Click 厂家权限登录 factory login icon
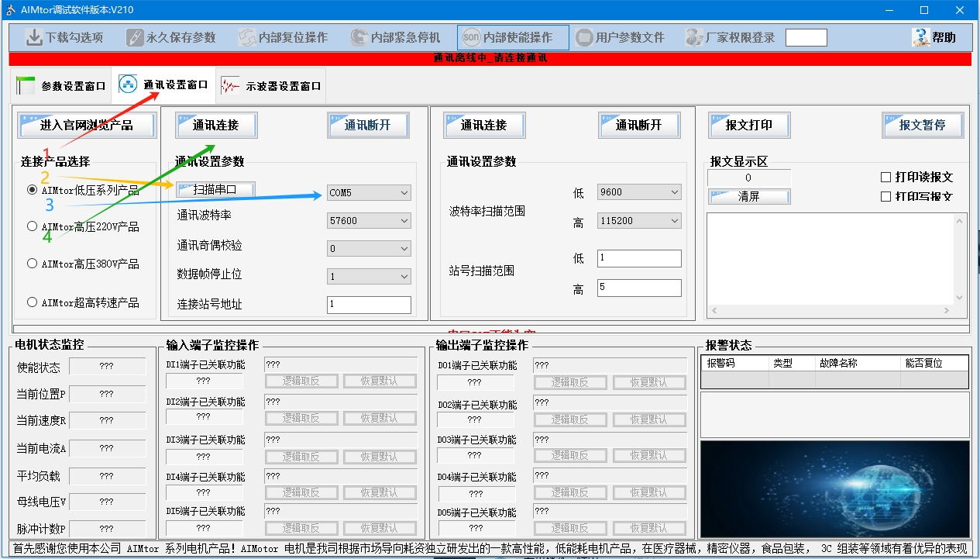Screen dimensions: 980x559 [x=695, y=37]
